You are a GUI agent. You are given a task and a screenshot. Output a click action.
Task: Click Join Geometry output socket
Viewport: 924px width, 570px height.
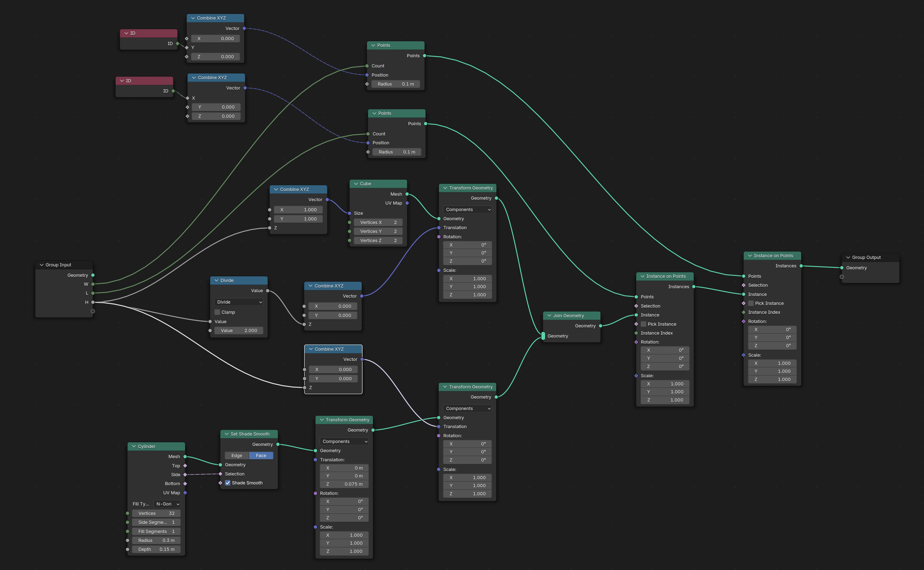(600, 326)
